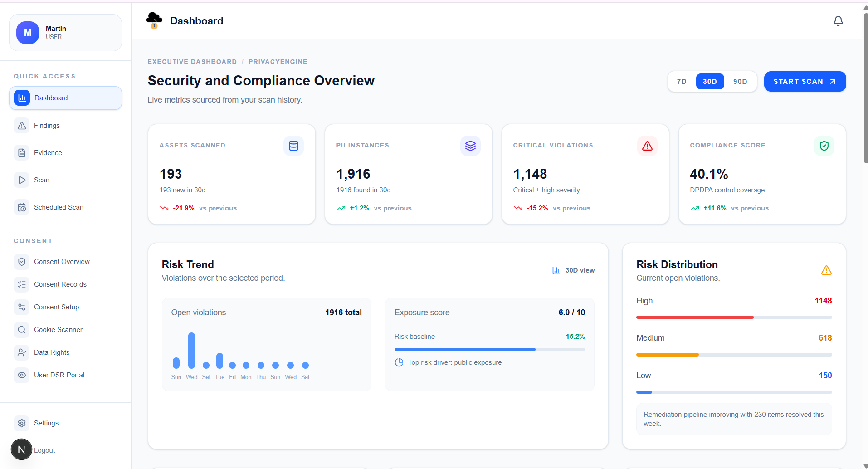Click the notification bell icon
Screen dimensions: 868x469
(x=838, y=21)
